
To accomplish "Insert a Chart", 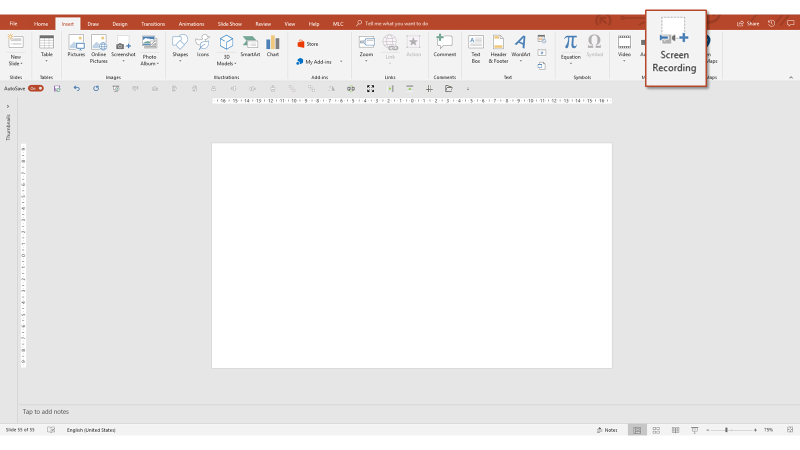I will point(273,46).
